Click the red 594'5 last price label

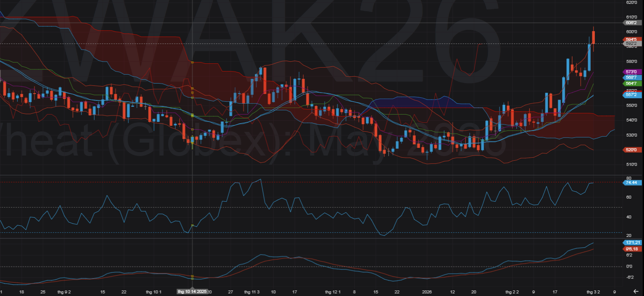[632, 39]
